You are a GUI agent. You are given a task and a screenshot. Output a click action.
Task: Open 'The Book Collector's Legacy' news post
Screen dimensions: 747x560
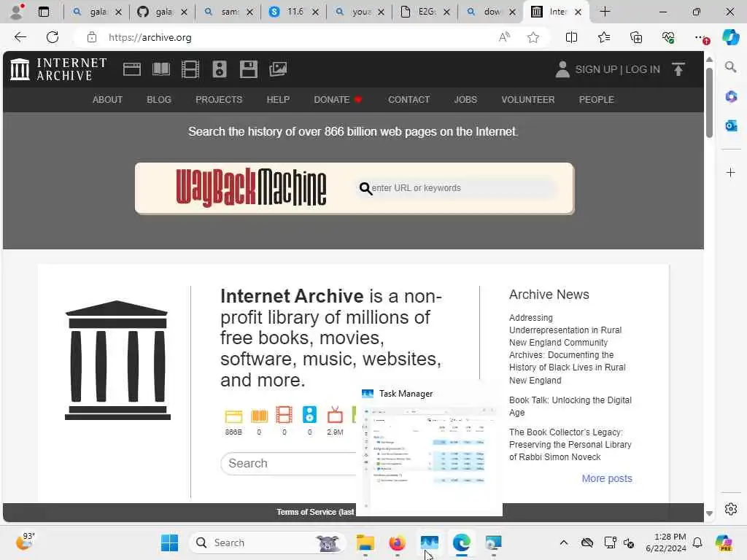click(x=570, y=444)
